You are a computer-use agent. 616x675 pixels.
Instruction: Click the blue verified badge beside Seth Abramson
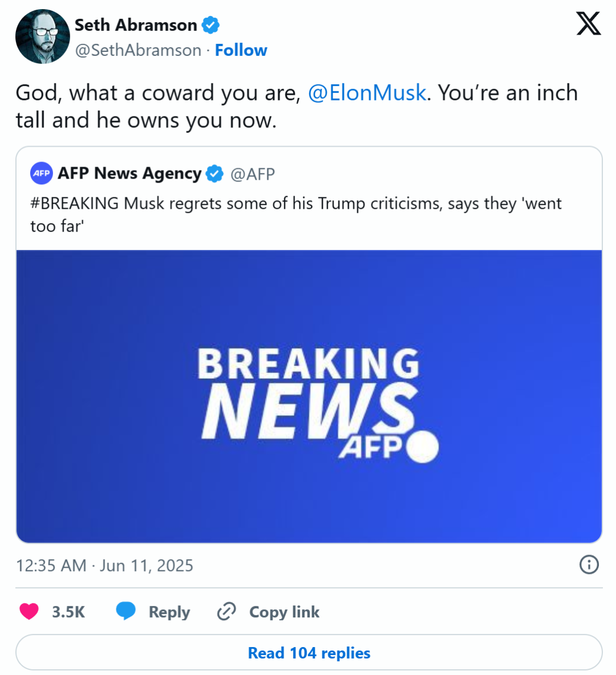[211, 25]
